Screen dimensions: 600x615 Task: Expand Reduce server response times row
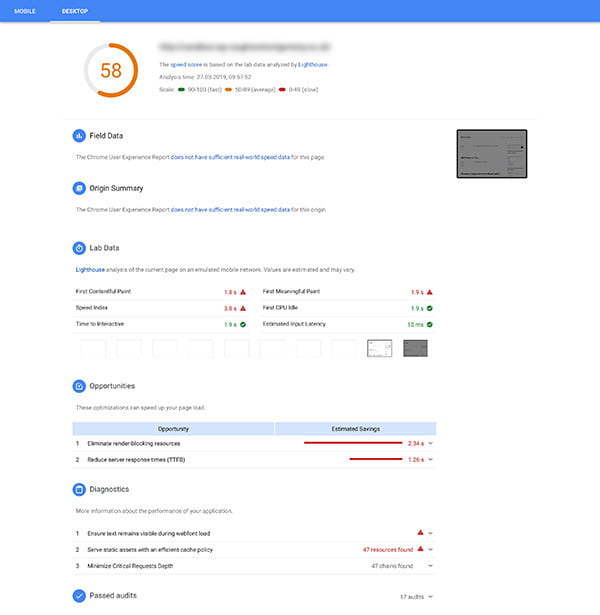pyautogui.click(x=431, y=459)
